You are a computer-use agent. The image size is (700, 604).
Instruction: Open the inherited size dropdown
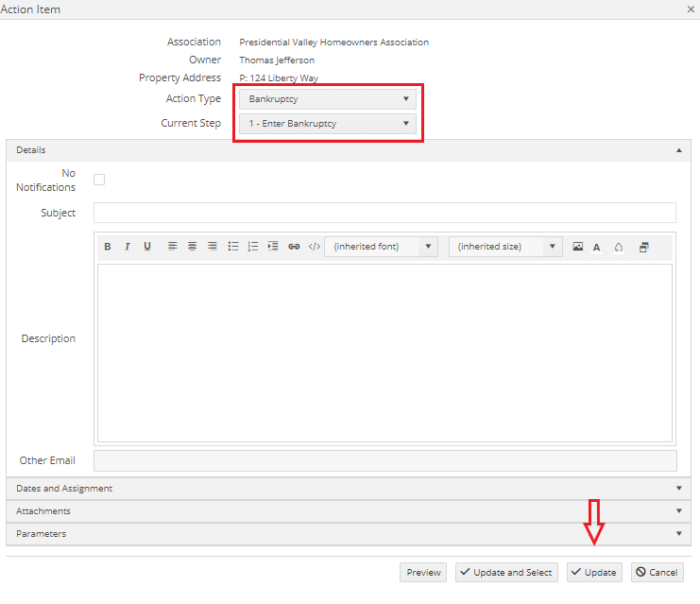pos(505,247)
